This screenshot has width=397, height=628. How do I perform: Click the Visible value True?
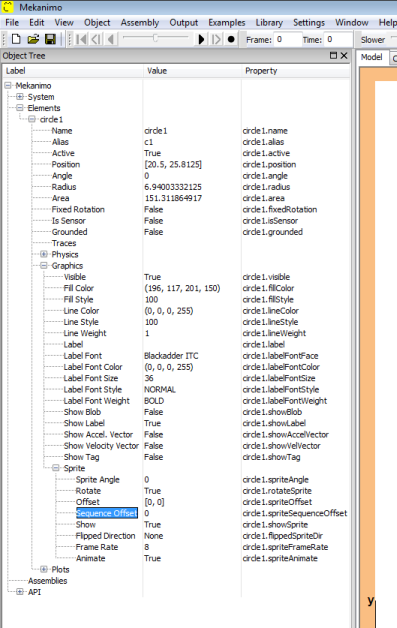tap(152, 277)
